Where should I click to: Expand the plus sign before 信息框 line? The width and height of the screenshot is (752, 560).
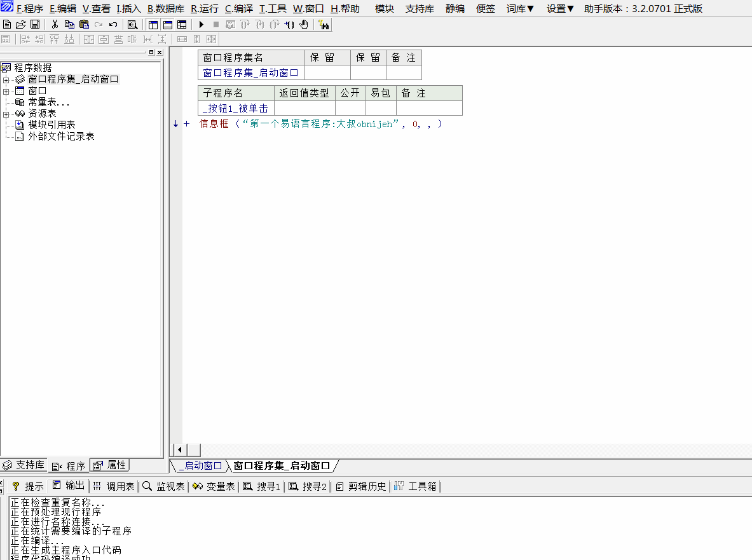click(x=186, y=124)
